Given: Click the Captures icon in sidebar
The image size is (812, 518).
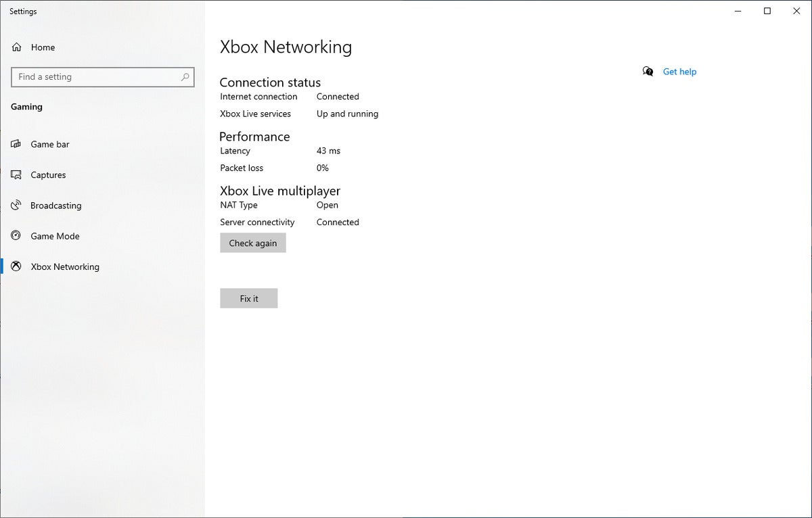Looking at the screenshot, I should tap(17, 174).
